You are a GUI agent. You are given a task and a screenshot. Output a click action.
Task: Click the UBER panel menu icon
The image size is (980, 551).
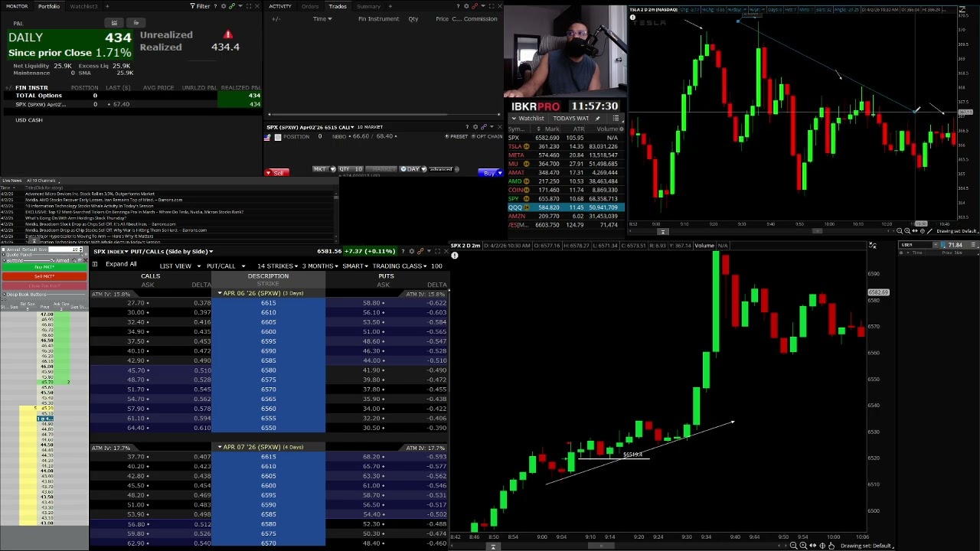click(974, 246)
